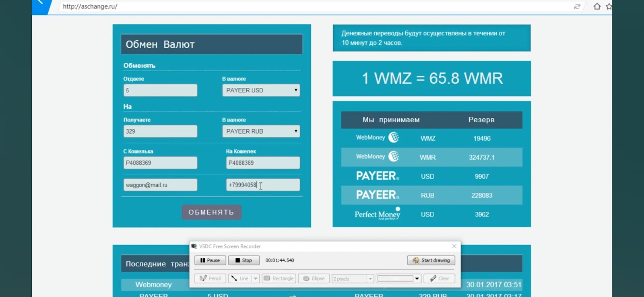Click the browser home icon
Viewport: 644px width, 297px height.
tap(597, 6)
